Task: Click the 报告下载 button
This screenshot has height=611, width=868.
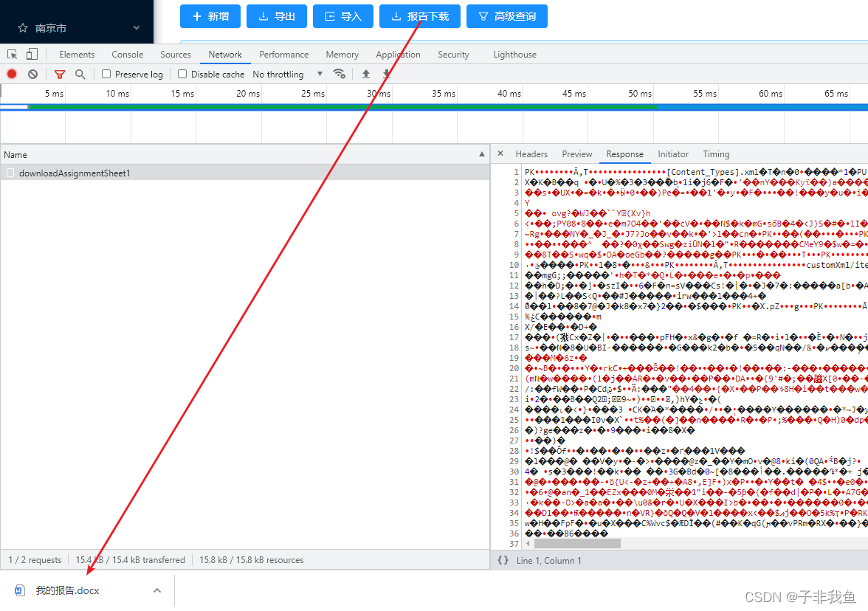Action: coord(420,16)
